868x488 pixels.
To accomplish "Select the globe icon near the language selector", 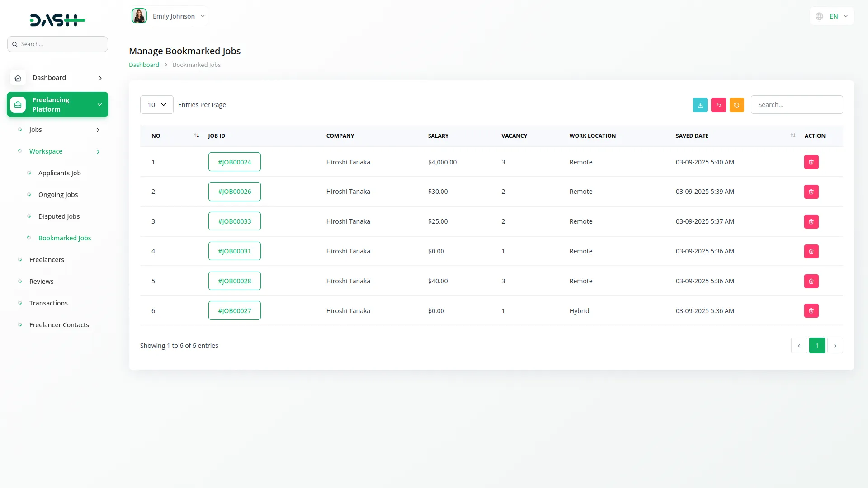I will (x=819, y=16).
